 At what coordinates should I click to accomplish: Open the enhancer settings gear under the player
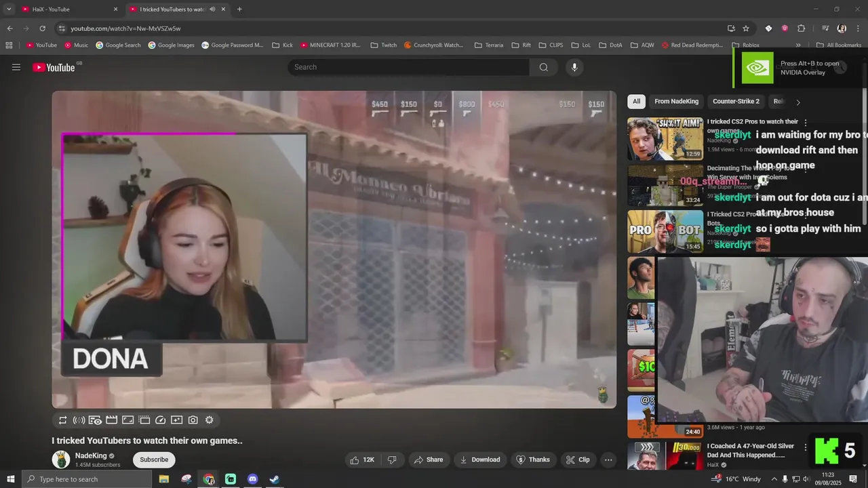click(210, 420)
